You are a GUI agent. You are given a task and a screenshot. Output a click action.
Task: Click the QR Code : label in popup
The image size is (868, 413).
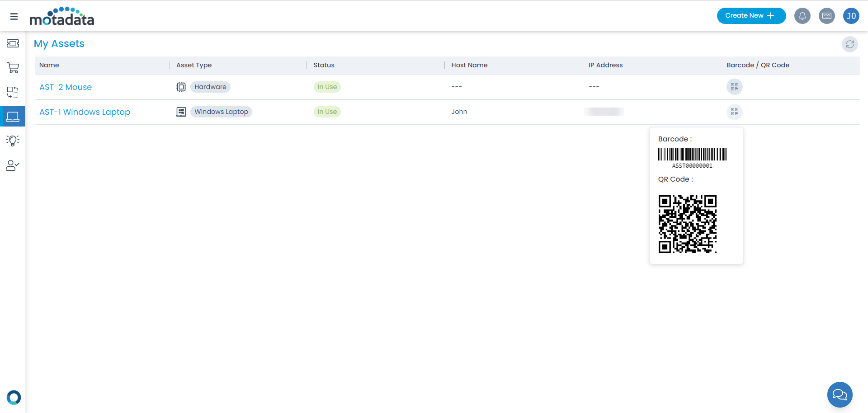[675, 179]
